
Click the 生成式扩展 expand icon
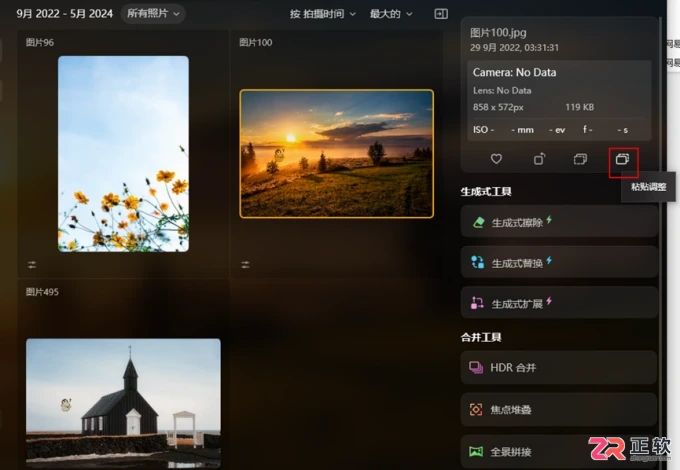pos(477,303)
